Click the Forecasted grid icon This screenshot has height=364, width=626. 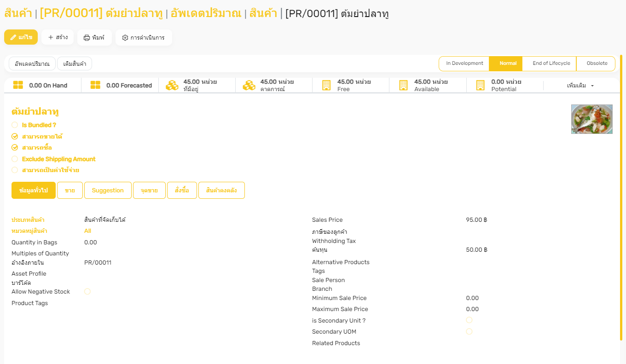95,85
